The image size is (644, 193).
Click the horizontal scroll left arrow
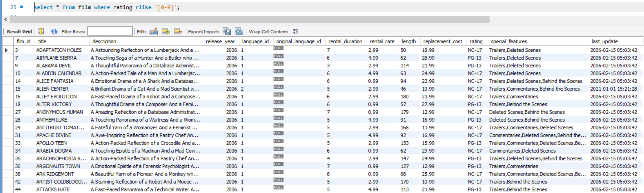pyautogui.click(x=5, y=19)
